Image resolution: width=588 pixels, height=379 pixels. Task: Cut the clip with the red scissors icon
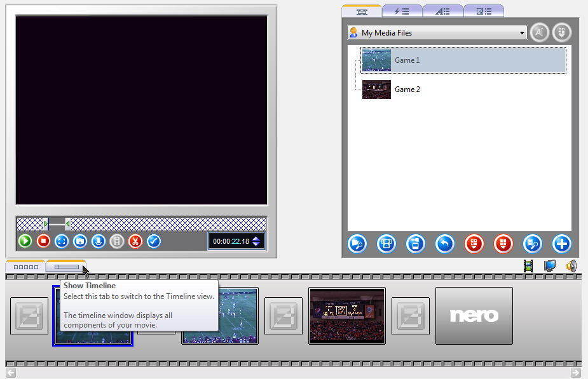[x=135, y=241]
